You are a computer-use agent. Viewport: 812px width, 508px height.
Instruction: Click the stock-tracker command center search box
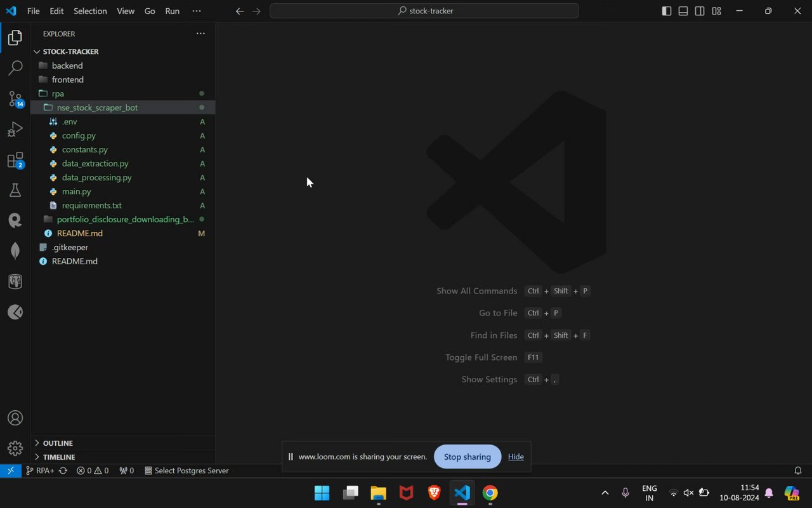point(424,11)
